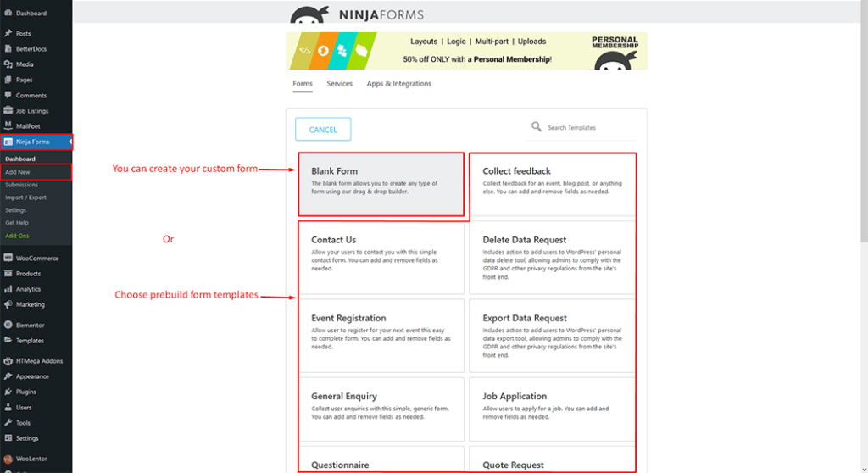868x473 pixels.
Task: Choose the General Enquiry template
Action: (x=381, y=409)
